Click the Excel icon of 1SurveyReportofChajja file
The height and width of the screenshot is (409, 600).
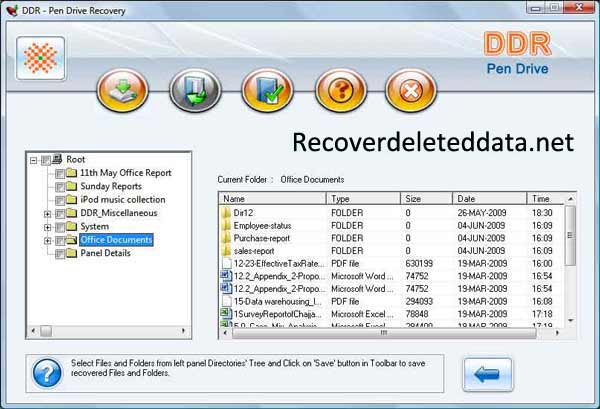[x=226, y=314]
